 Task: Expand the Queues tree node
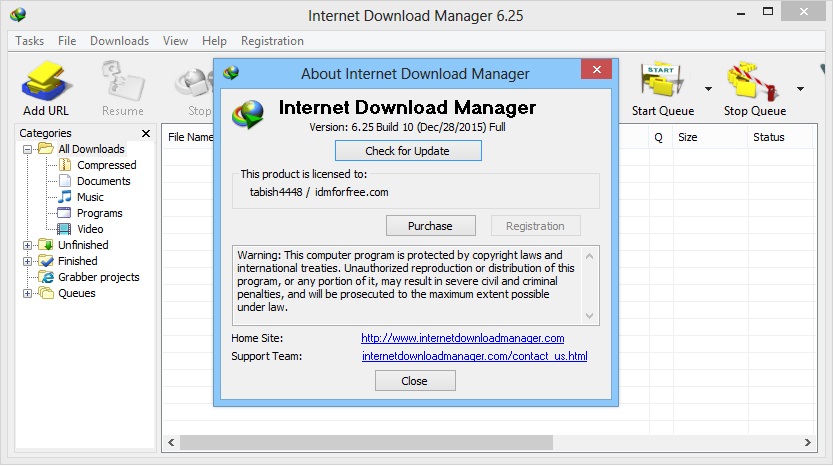[28, 293]
